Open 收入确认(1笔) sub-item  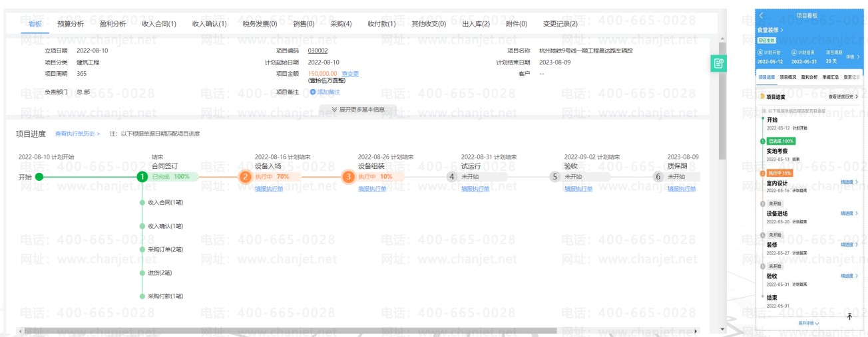165,226
